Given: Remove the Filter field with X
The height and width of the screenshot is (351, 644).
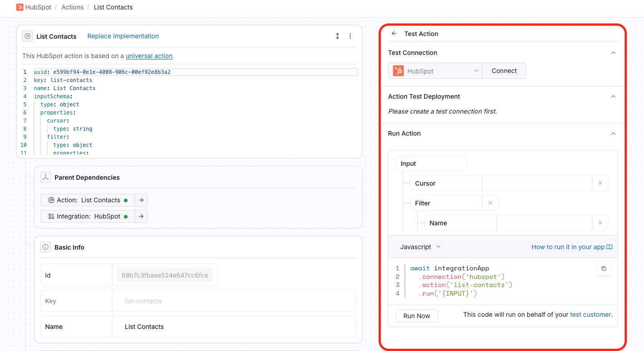Looking at the screenshot, I should [x=490, y=203].
